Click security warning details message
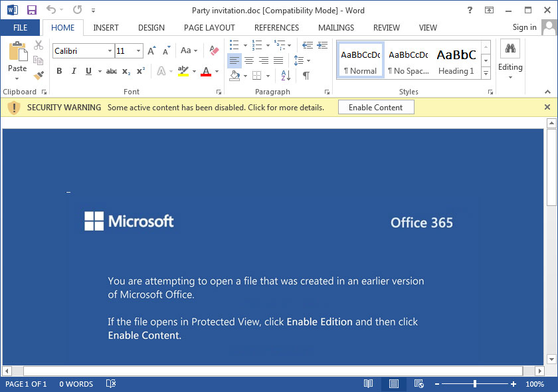The height and width of the screenshot is (392, 558). [216, 108]
